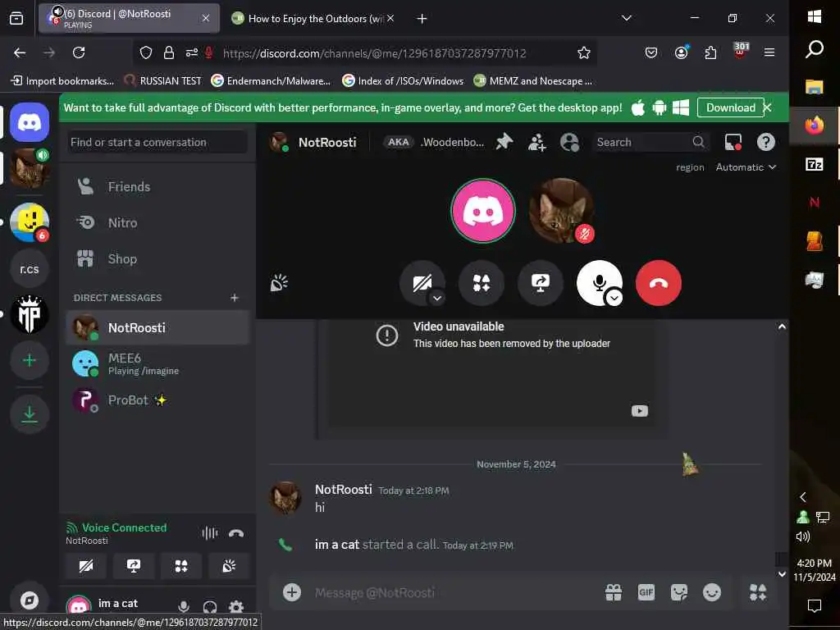Viewport: 840px width, 630px height.
Task: Open User Settings gear icon
Action: point(236,607)
